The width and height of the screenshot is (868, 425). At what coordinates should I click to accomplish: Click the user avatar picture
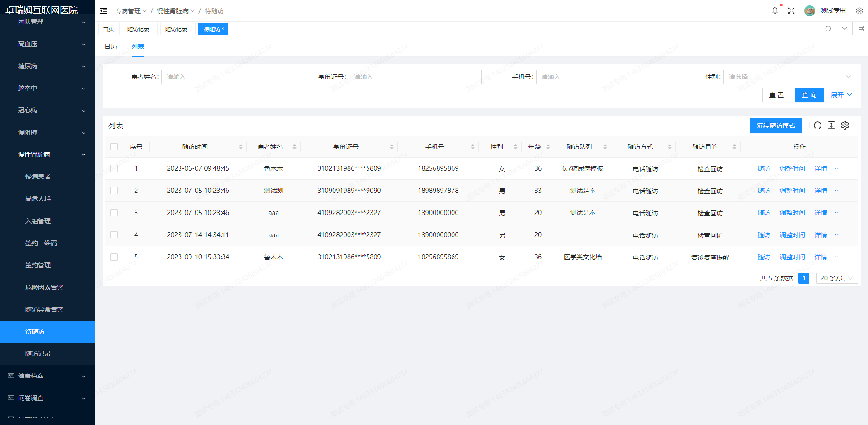[809, 10]
